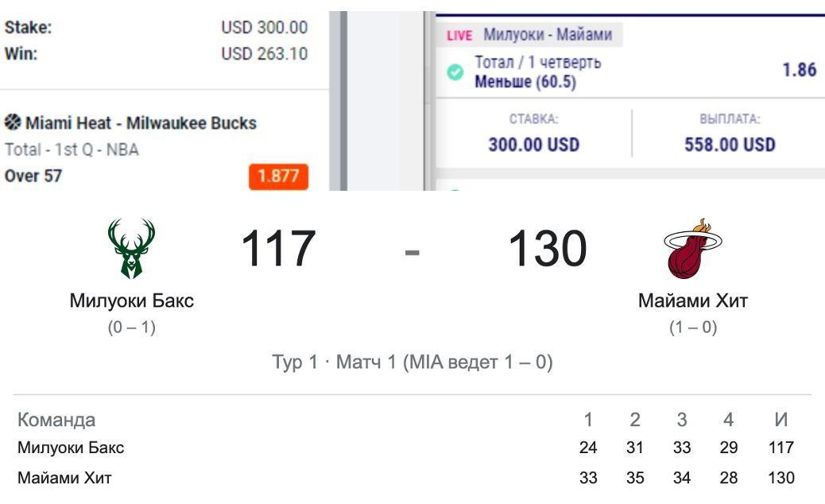This screenshot has height=504, width=825.
Task: Open the Милуоки Бакс team name under the logo
Action: (x=131, y=300)
